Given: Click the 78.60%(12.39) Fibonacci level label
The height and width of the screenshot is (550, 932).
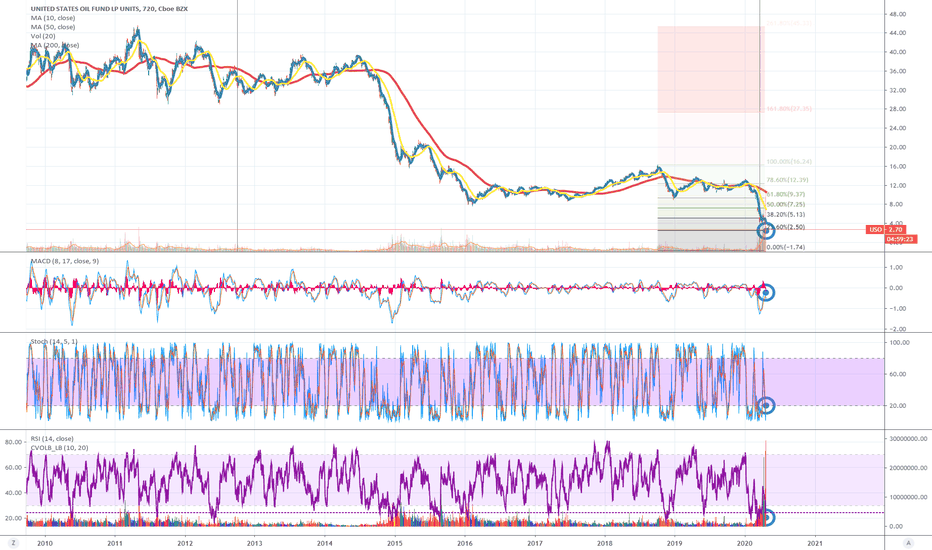Looking at the screenshot, I should point(787,180).
